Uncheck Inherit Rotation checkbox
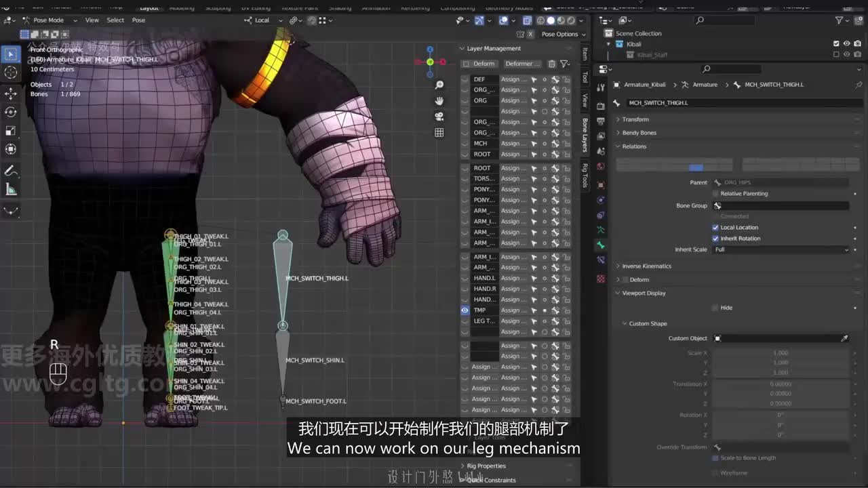868x488 pixels. 715,239
